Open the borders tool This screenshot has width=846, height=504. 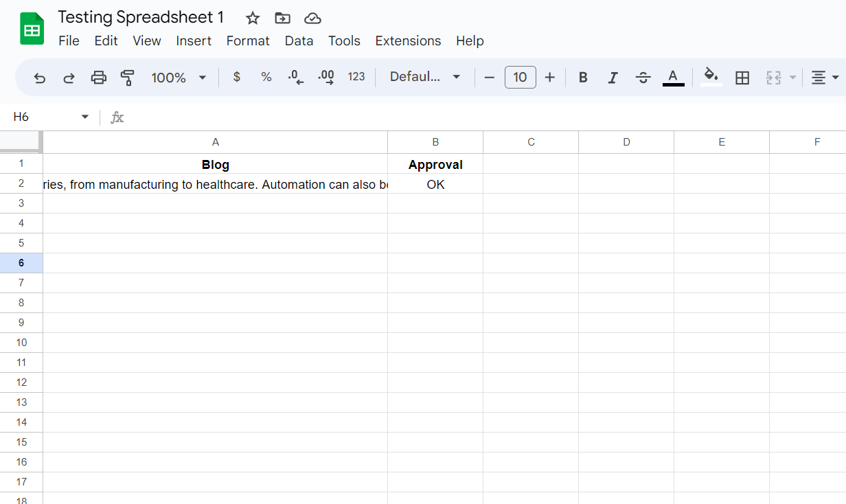coord(742,78)
